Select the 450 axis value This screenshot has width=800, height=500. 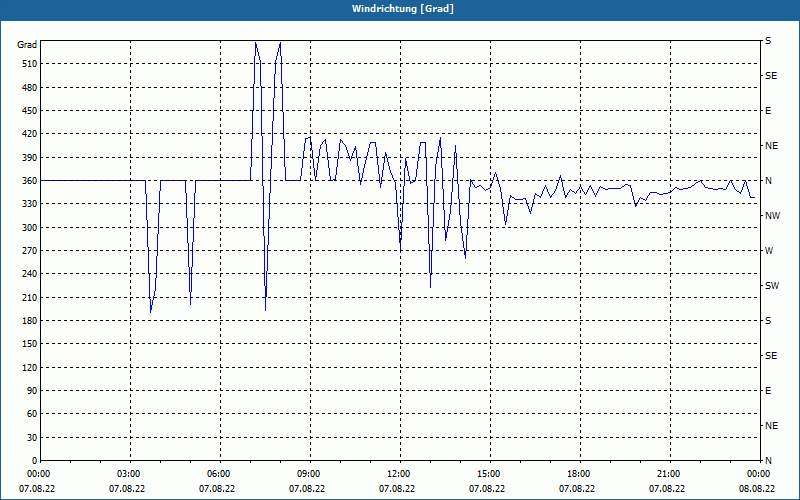[30, 111]
